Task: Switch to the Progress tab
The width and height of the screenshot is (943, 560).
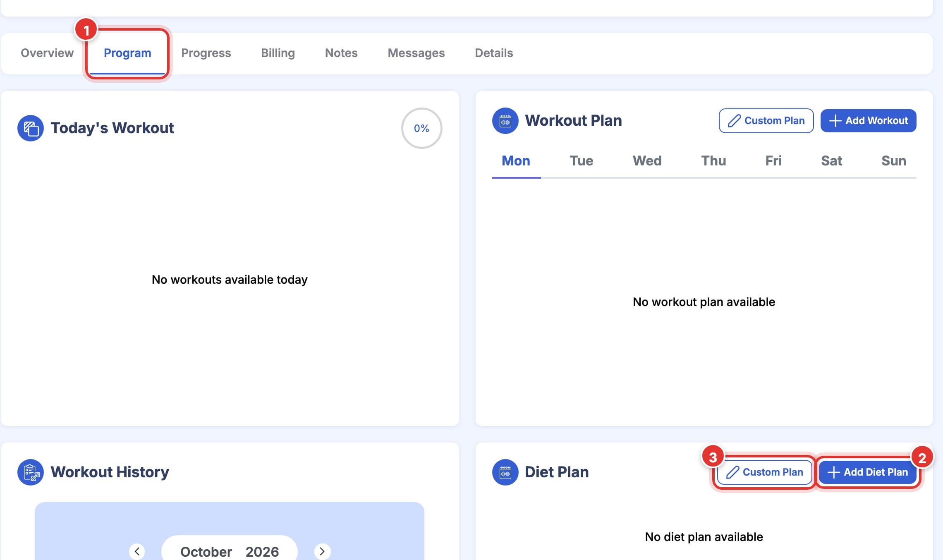Action: 206,53
